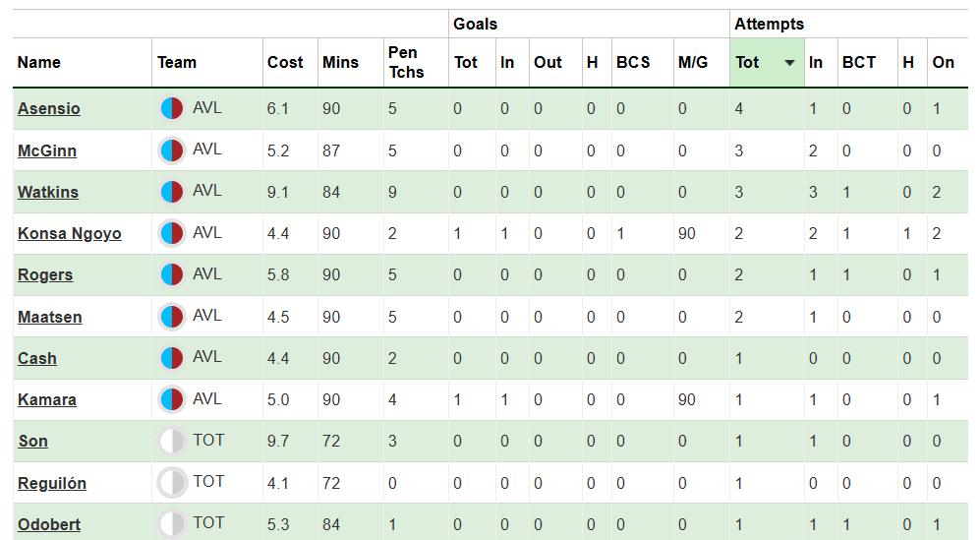Sort table by Mins column header

point(340,63)
